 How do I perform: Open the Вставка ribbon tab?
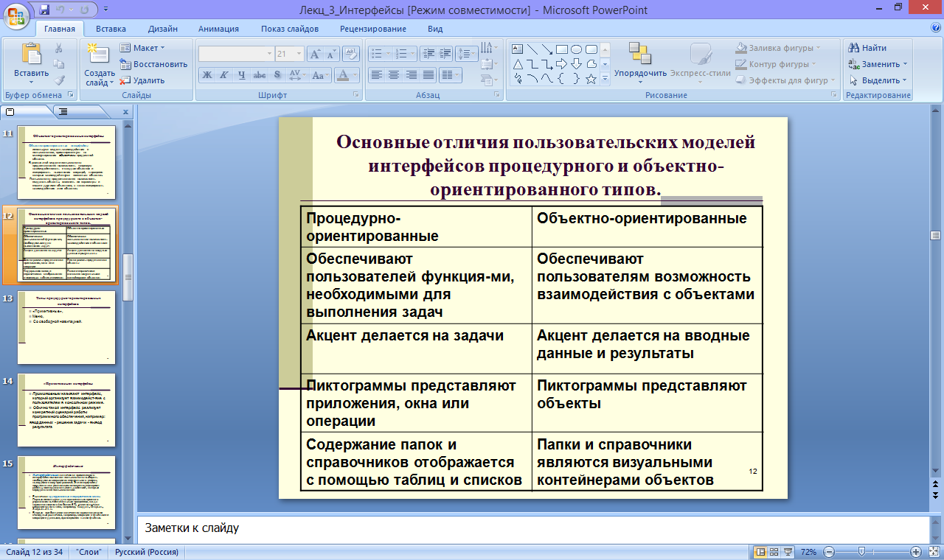click(111, 29)
